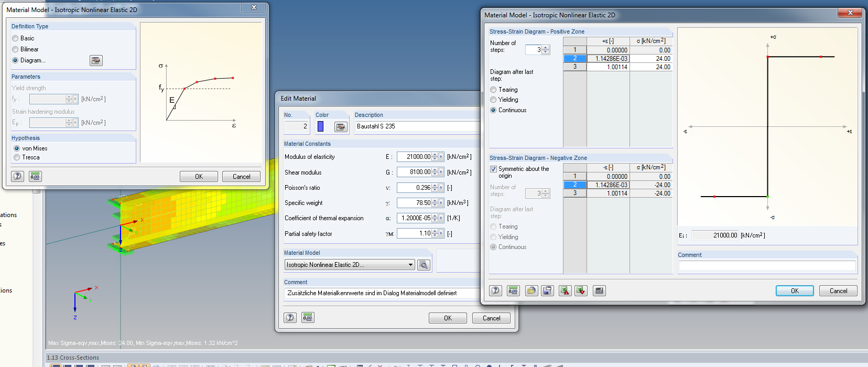Click Cancel in Edit Material dialog
This screenshot has height=367, width=868.
pyautogui.click(x=491, y=318)
